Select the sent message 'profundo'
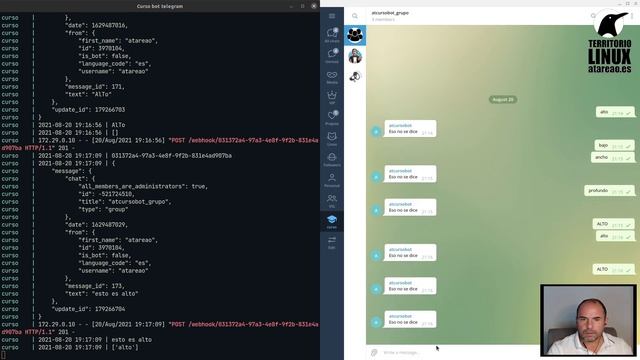Screen dimensions: 640x360 coord(609,191)
